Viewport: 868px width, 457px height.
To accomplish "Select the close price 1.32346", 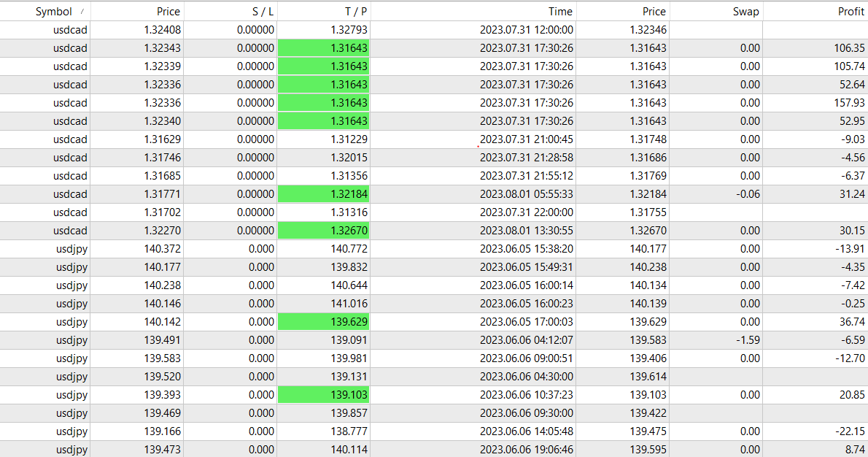I will tap(648, 30).
